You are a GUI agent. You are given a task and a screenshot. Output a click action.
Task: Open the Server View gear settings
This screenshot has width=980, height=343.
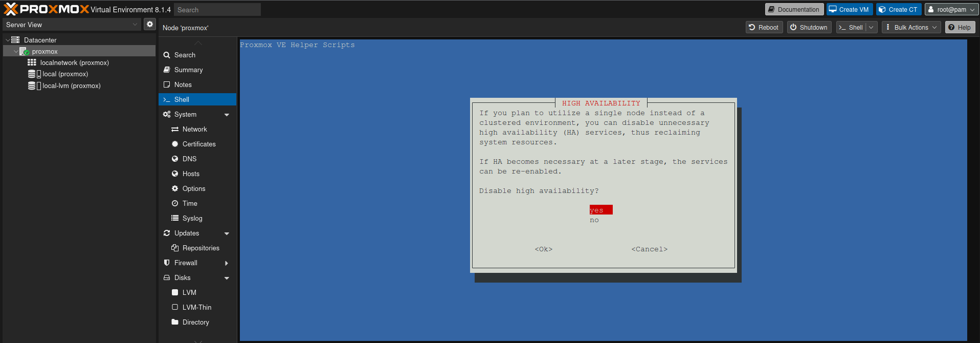150,24
